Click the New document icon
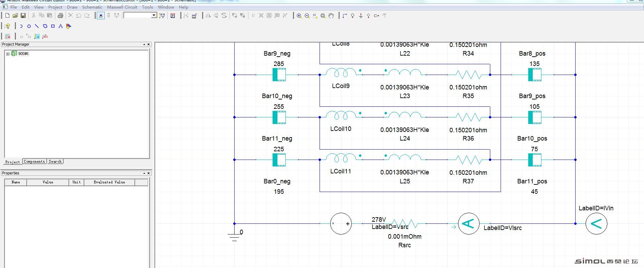This screenshot has width=644, height=268. click(7, 16)
